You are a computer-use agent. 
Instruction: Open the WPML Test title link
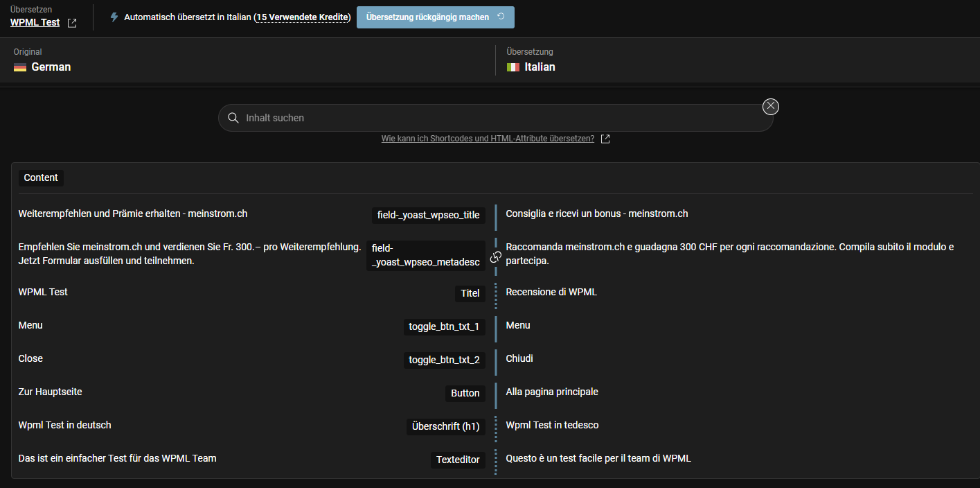pos(35,22)
